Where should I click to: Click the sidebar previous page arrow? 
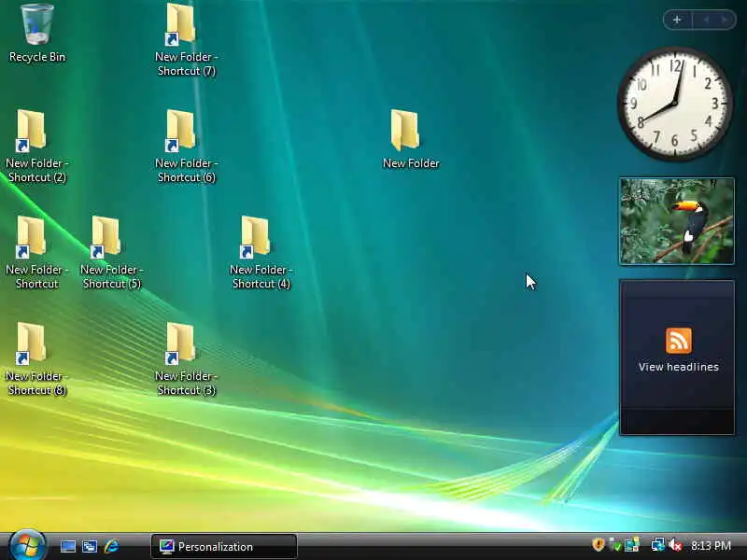coord(706,20)
